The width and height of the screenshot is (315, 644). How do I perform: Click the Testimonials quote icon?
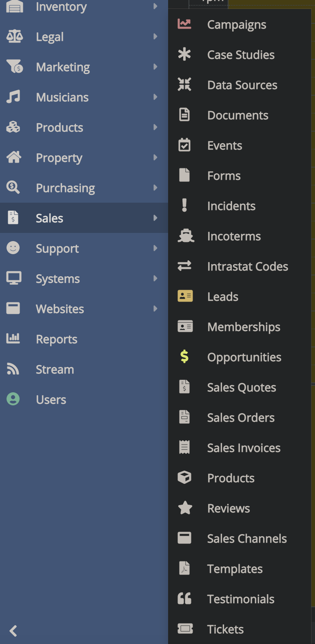pos(184,599)
